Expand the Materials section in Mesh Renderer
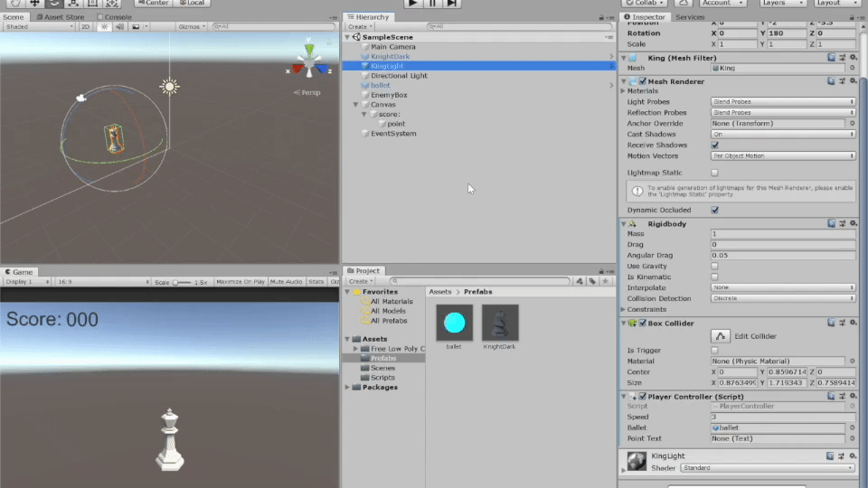 pos(623,91)
